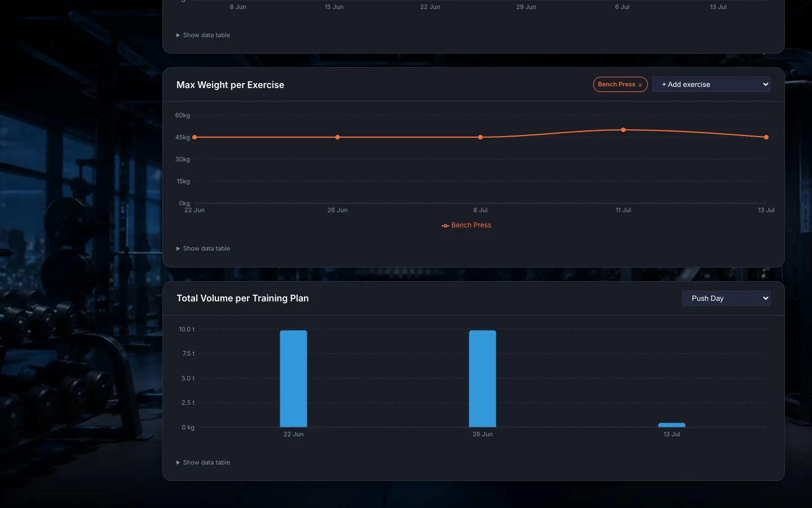
Task: Select the 22 Jun data point on line chart
Action: [x=195, y=137]
